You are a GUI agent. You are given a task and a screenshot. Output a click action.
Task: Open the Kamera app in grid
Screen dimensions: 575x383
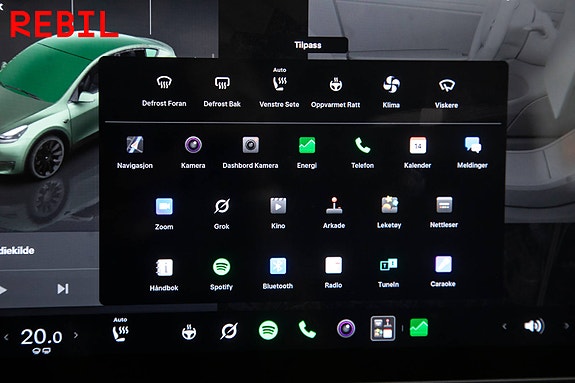193,152
